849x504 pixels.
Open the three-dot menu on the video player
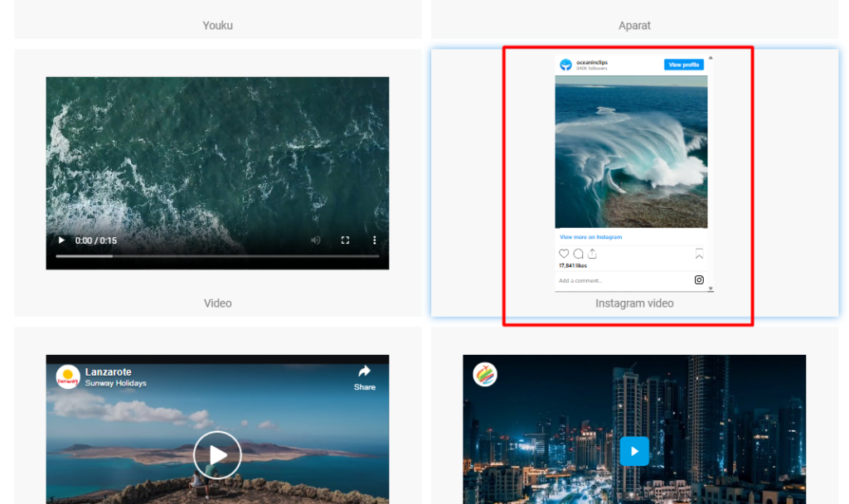tap(374, 240)
